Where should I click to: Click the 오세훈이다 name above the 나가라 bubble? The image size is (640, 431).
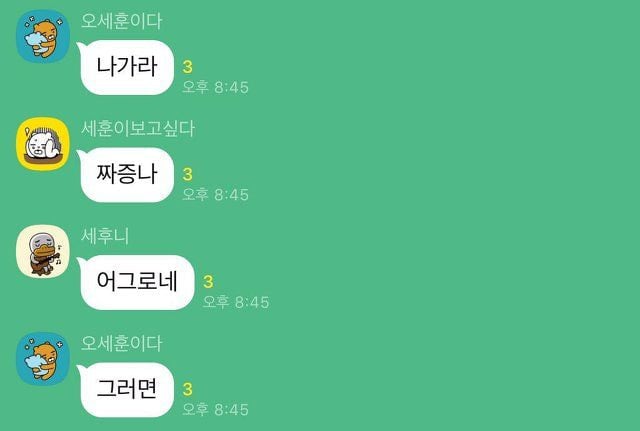click(121, 21)
